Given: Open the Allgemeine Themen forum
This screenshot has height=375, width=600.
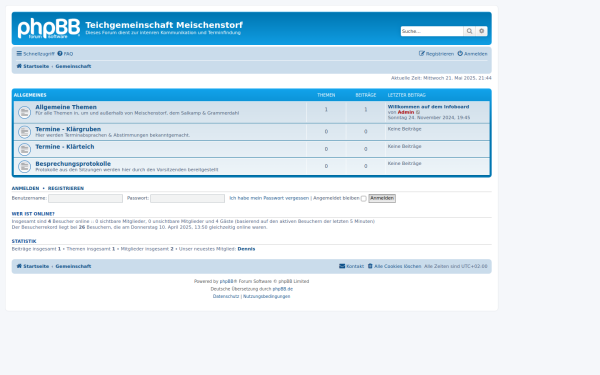Looking at the screenshot, I should pyautogui.click(x=66, y=107).
